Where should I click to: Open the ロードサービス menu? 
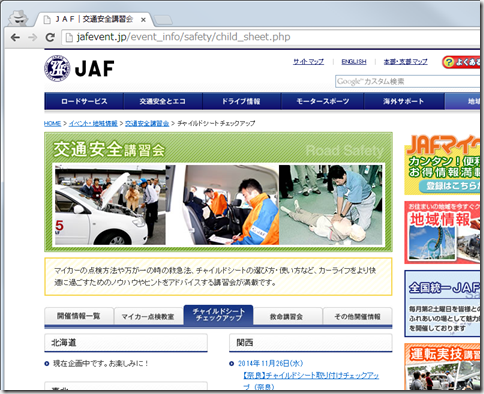coord(84,101)
